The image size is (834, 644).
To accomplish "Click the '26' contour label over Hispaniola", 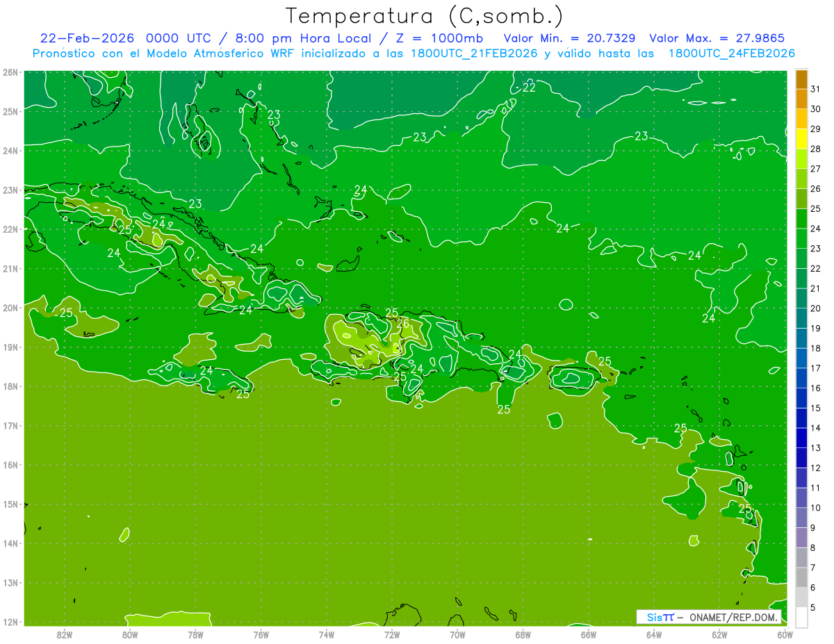I will tap(403, 324).
